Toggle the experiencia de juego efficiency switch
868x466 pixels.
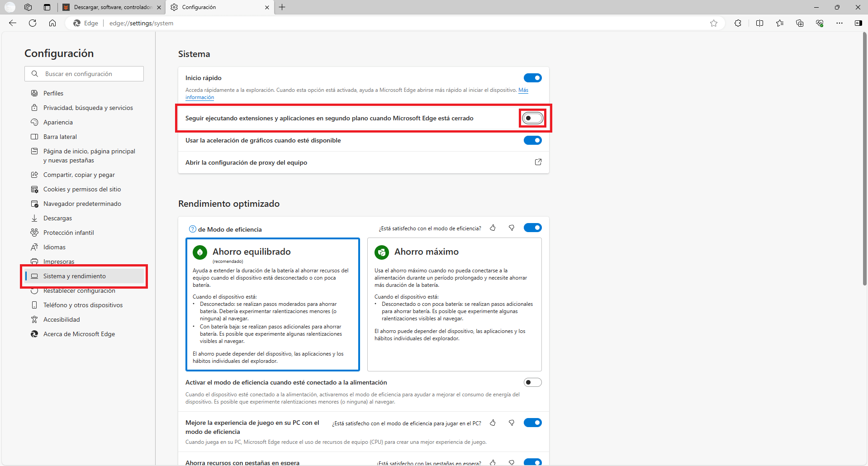533,423
